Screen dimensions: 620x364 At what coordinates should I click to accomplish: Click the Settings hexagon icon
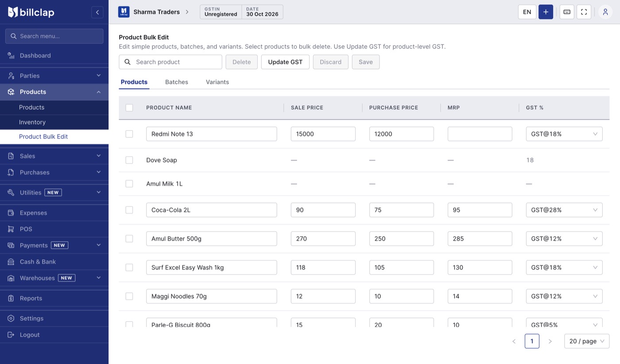(x=11, y=318)
